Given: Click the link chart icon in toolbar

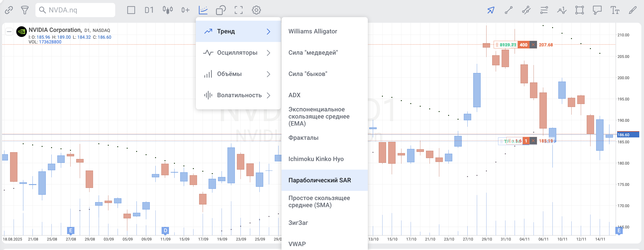Looking at the screenshot, I should tap(9, 10).
